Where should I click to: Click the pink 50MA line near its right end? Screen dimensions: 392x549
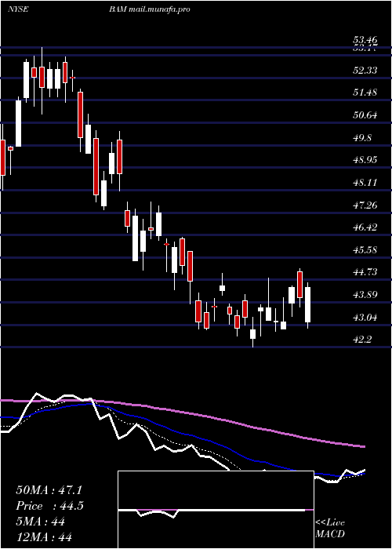[359, 445]
